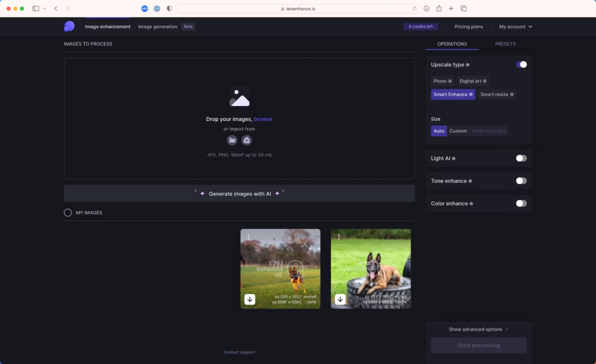Click the Let's Enhance logo

pyautogui.click(x=69, y=26)
